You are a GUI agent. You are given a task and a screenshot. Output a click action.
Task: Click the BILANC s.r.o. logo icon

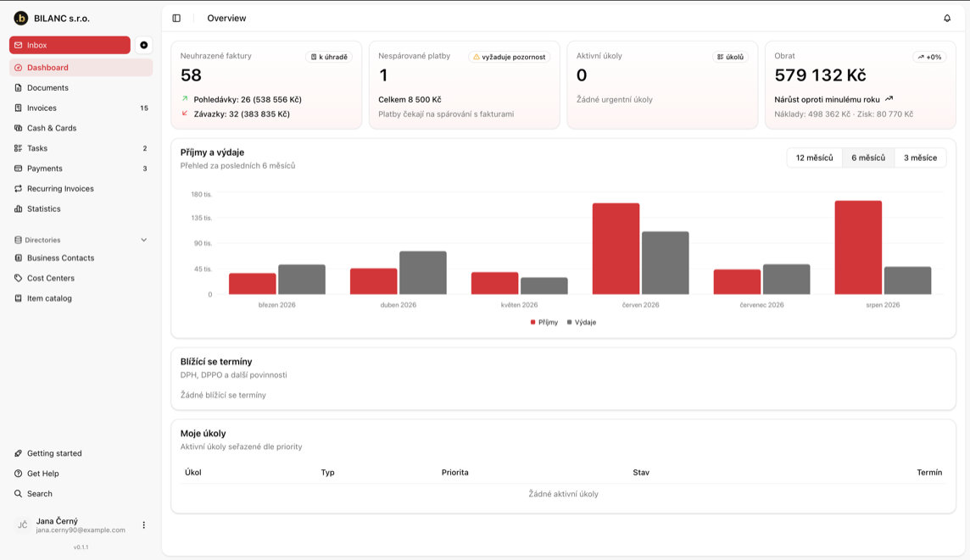[x=20, y=19]
